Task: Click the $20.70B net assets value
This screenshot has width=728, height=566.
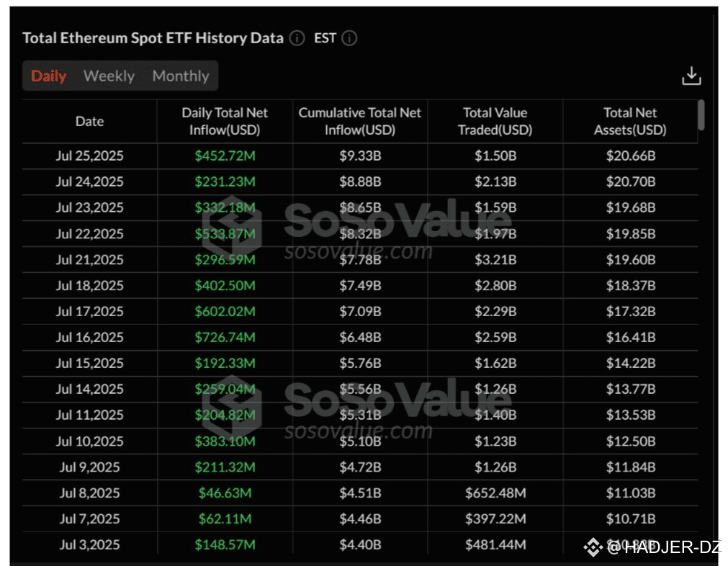Action: pyautogui.click(x=630, y=182)
